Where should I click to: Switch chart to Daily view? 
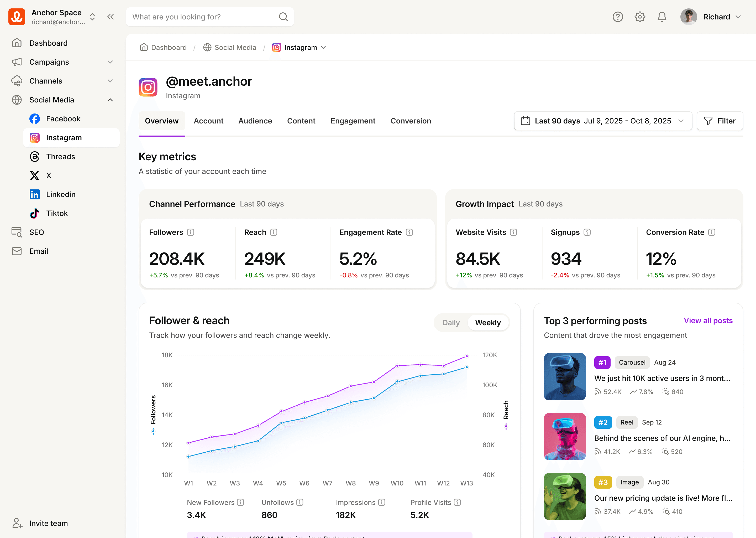pos(451,323)
